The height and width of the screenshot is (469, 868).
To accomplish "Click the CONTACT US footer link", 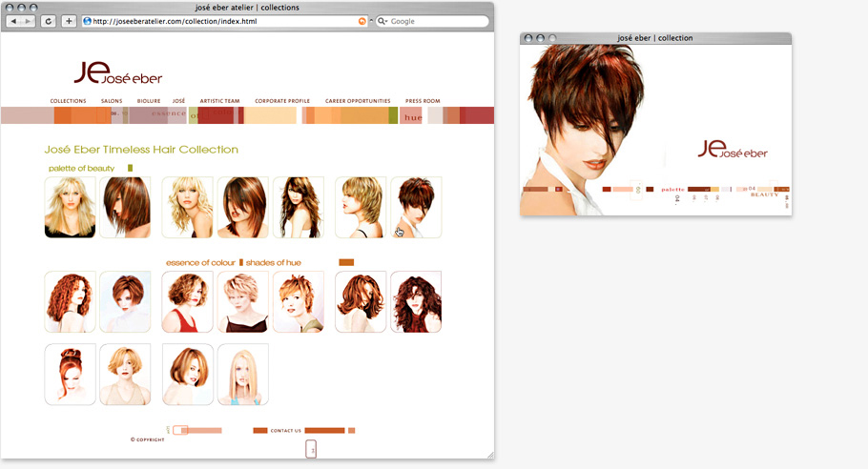I will pyautogui.click(x=285, y=431).
